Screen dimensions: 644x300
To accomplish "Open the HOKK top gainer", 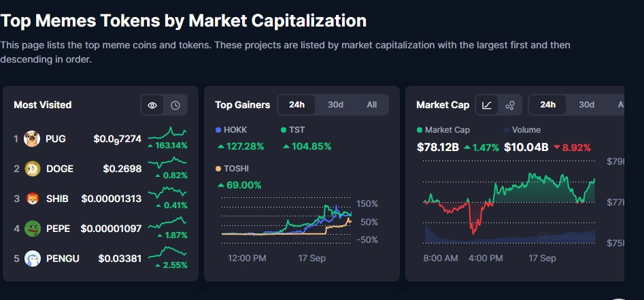I will [x=235, y=129].
